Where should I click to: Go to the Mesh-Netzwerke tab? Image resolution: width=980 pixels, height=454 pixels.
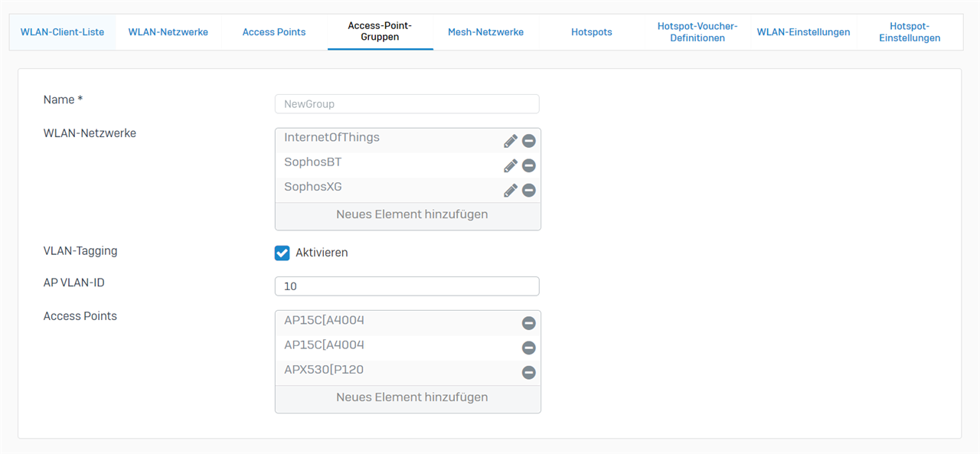(485, 32)
